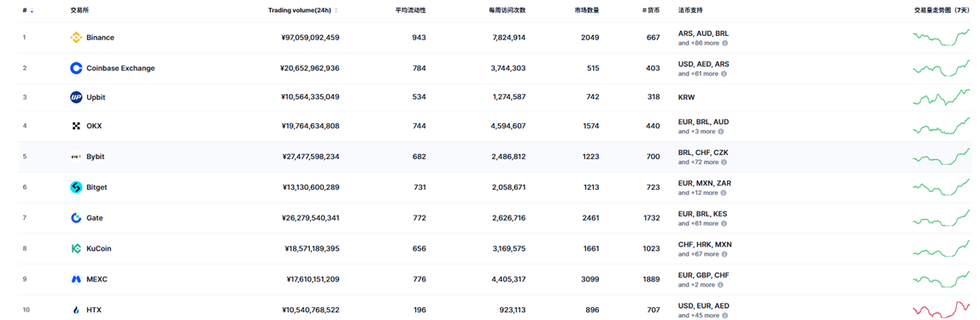Click info icon beside "and +67 more"
This screenshot has height=320, width=980.
725,254
